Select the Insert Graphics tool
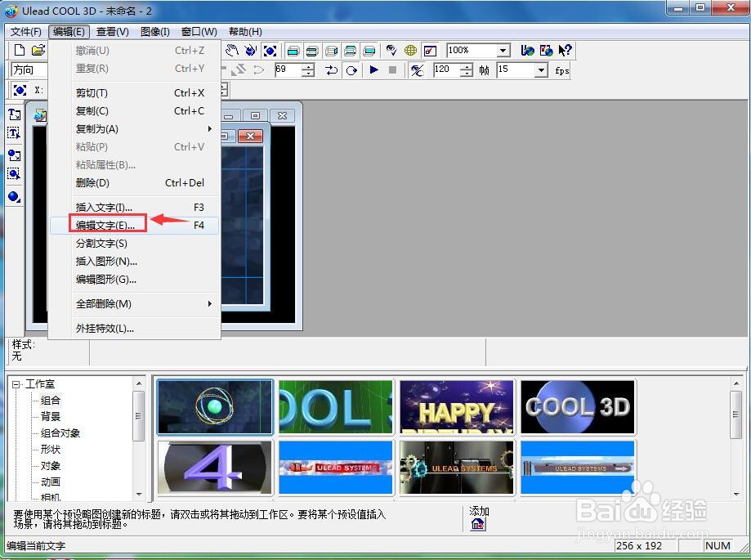This screenshot has height=560, width=751. (15, 155)
